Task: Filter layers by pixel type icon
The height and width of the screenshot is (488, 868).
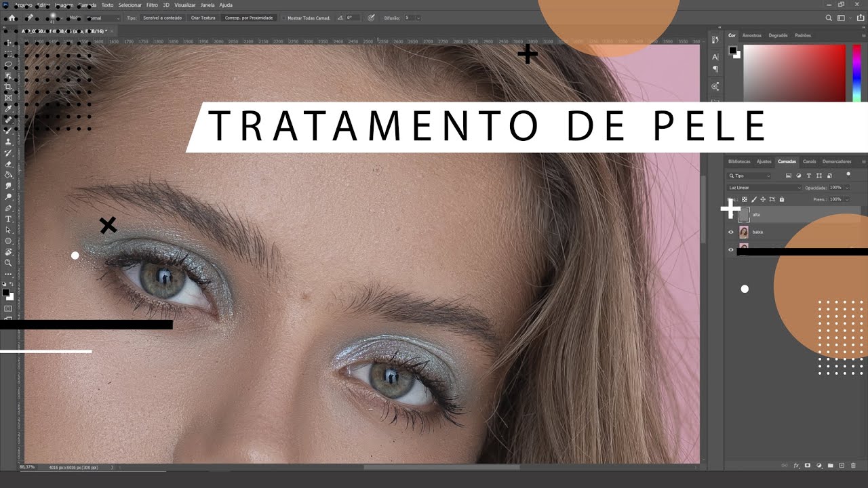Action: point(789,176)
